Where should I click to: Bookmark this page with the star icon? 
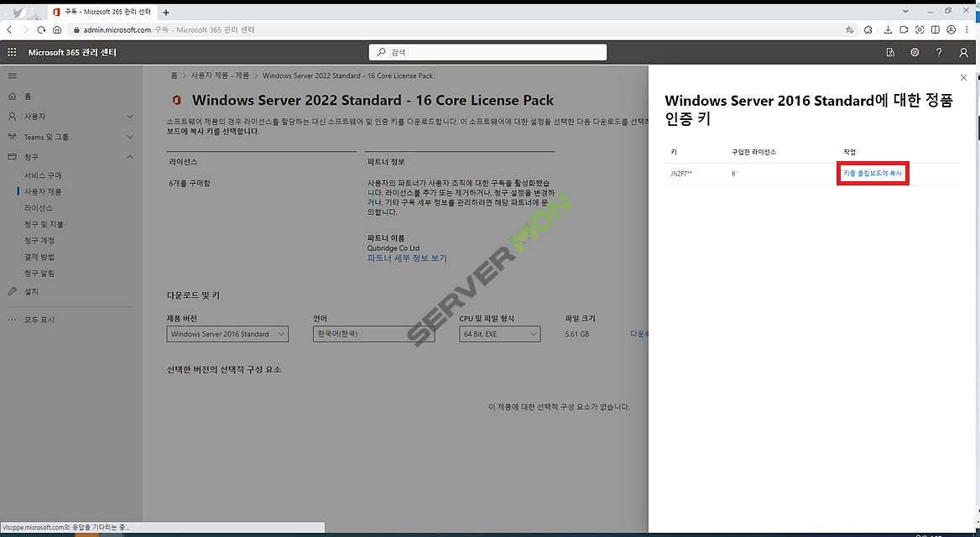(x=849, y=29)
